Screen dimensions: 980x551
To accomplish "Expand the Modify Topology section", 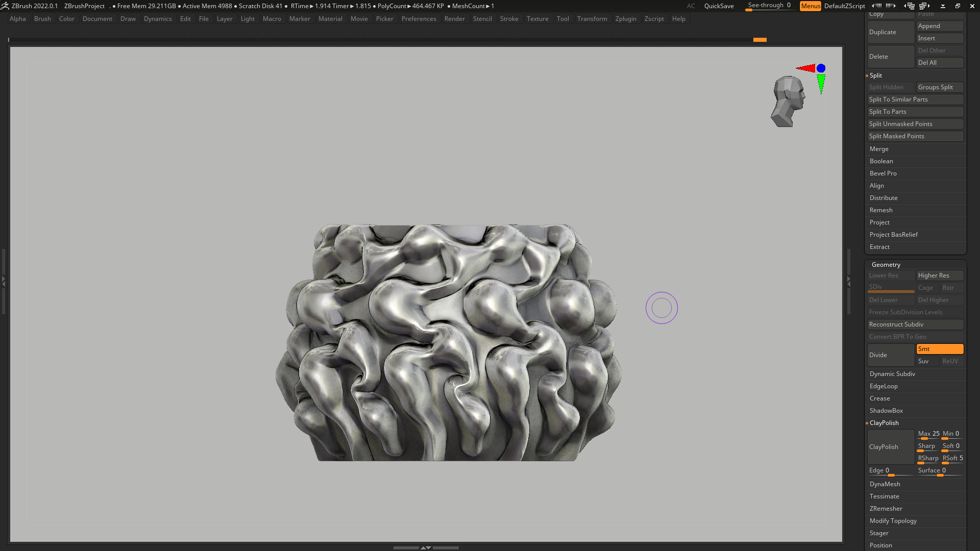I will click(x=893, y=521).
